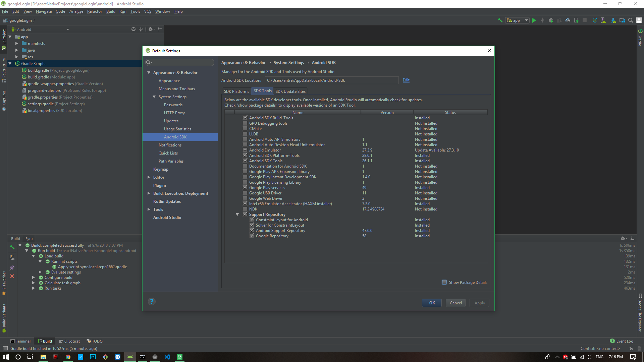Expand Editor settings section
The height and width of the screenshot is (362, 644).
pyautogui.click(x=149, y=177)
